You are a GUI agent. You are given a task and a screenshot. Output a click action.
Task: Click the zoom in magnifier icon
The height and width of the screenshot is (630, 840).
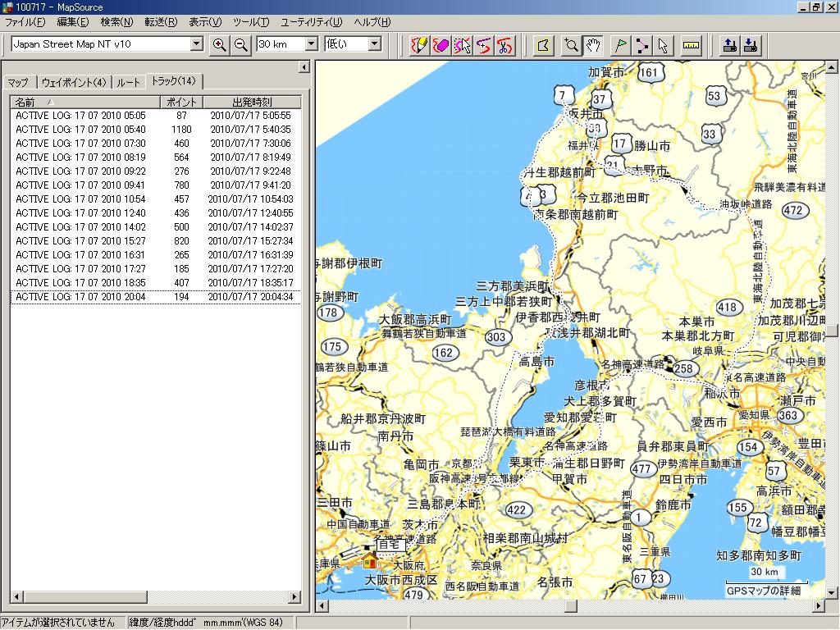point(219,45)
